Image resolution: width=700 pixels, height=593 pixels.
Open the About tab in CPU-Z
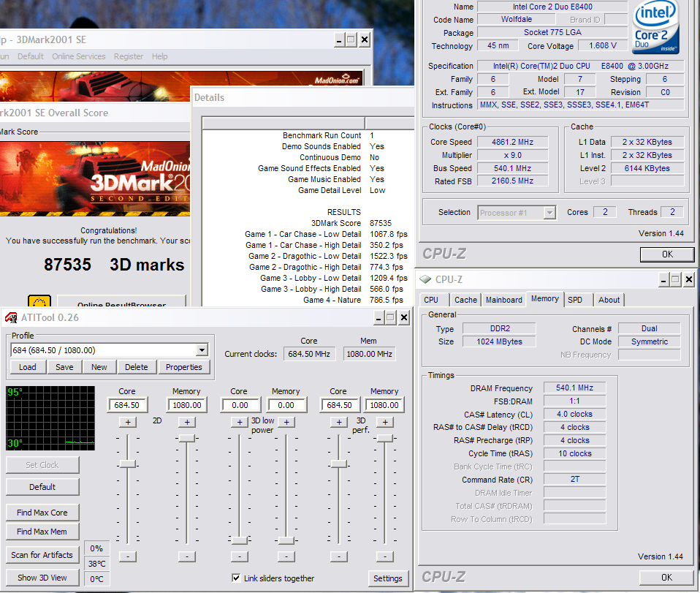click(609, 300)
